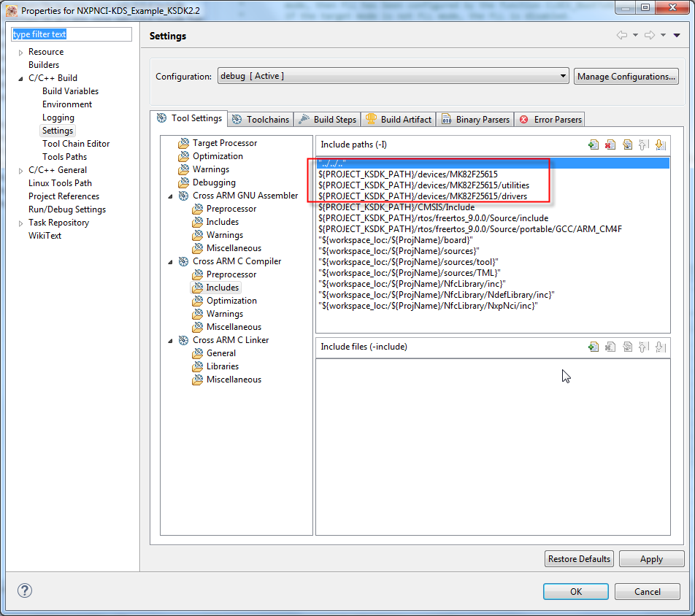
Task: Expand the Resource tree node
Action: 20,53
